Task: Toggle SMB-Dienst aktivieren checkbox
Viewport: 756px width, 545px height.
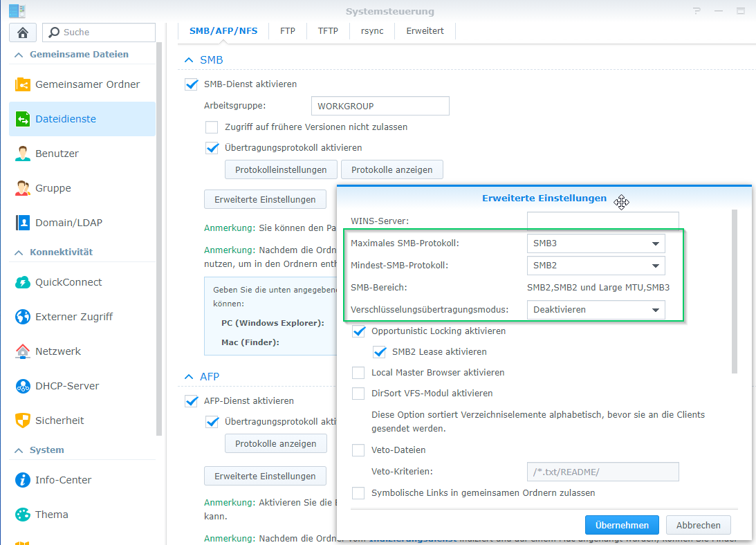Action: [x=192, y=84]
